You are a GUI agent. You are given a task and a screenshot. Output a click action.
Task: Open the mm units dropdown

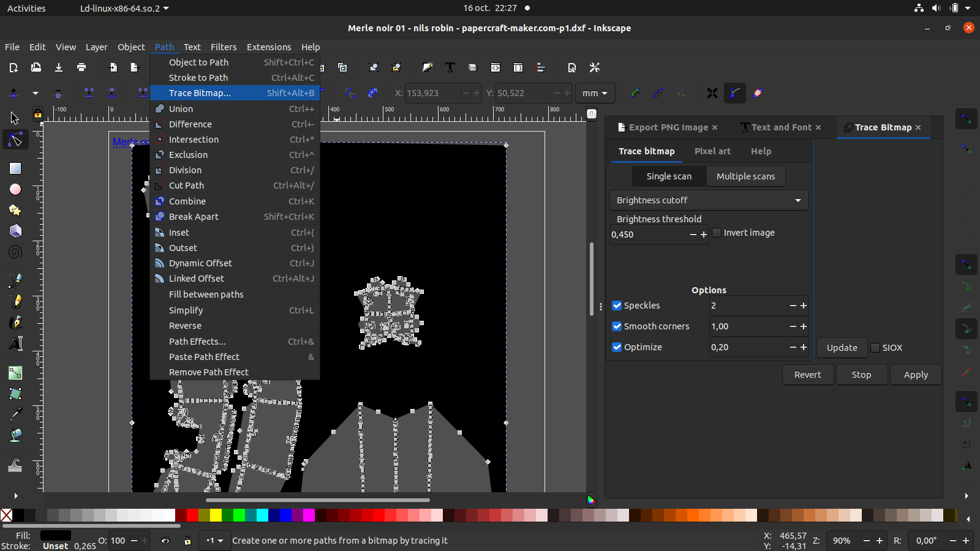[595, 93]
